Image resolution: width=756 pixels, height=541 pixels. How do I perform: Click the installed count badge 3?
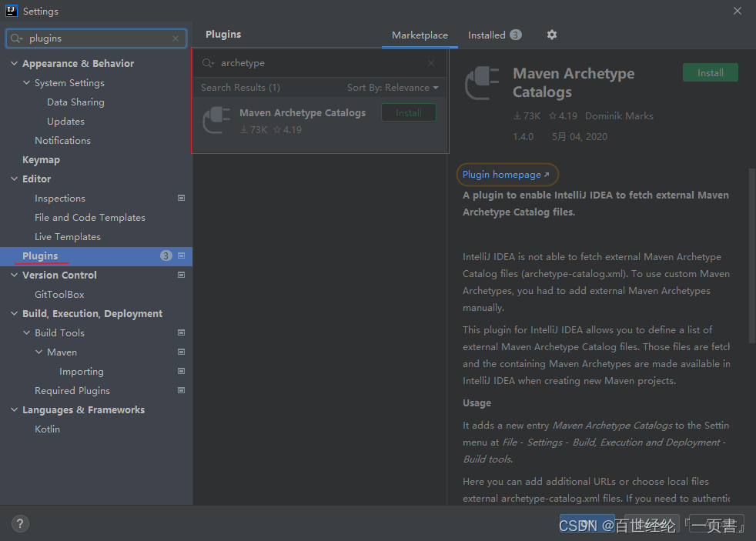click(x=515, y=35)
